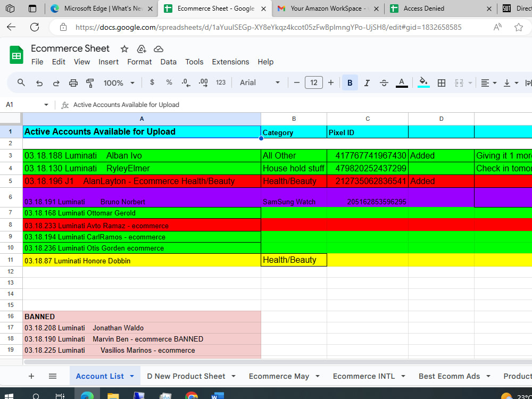Print the spreadsheet
532x399 pixels.
(73, 83)
